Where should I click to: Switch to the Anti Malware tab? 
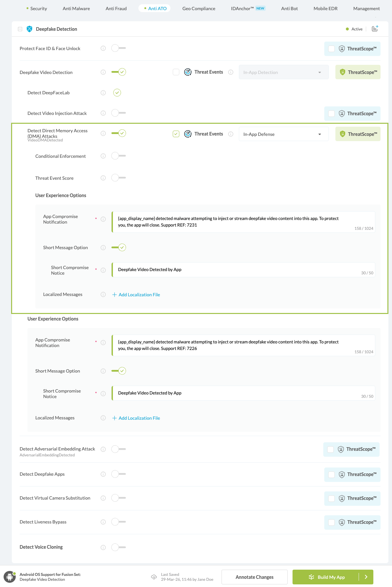coord(76,9)
